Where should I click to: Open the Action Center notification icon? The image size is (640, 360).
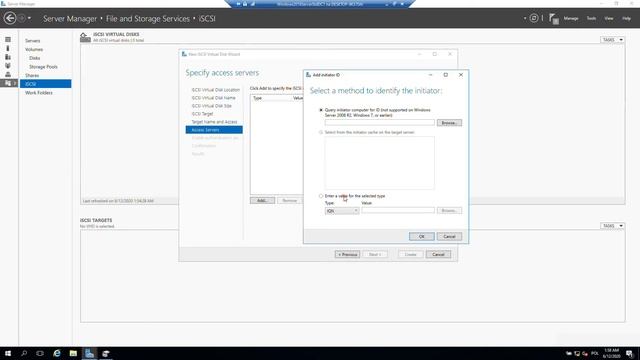coord(630,353)
